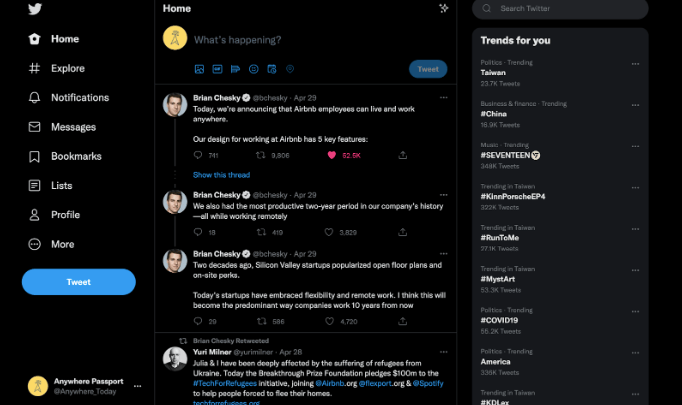Click the large blue Tweet button in the sidebar
Viewport: 682px width, 405px height.
[79, 282]
